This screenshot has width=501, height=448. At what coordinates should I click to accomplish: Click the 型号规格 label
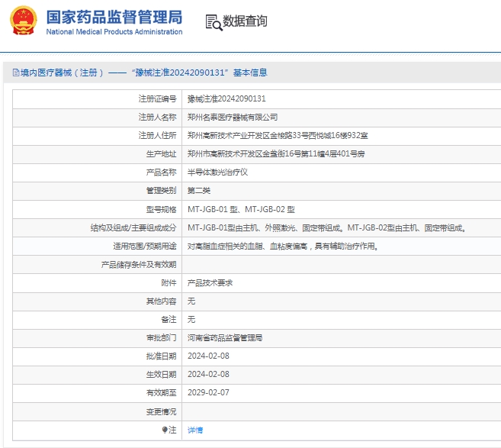coord(161,209)
